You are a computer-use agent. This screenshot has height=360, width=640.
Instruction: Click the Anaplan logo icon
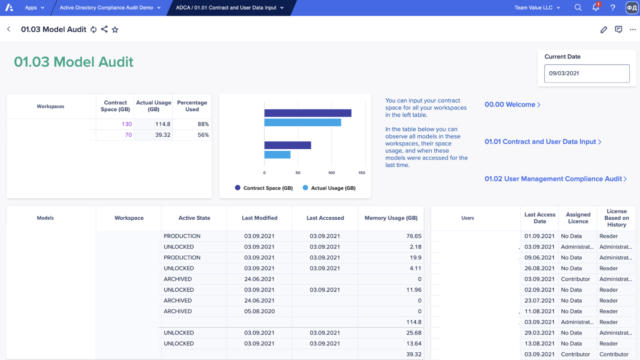pos(9,8)
